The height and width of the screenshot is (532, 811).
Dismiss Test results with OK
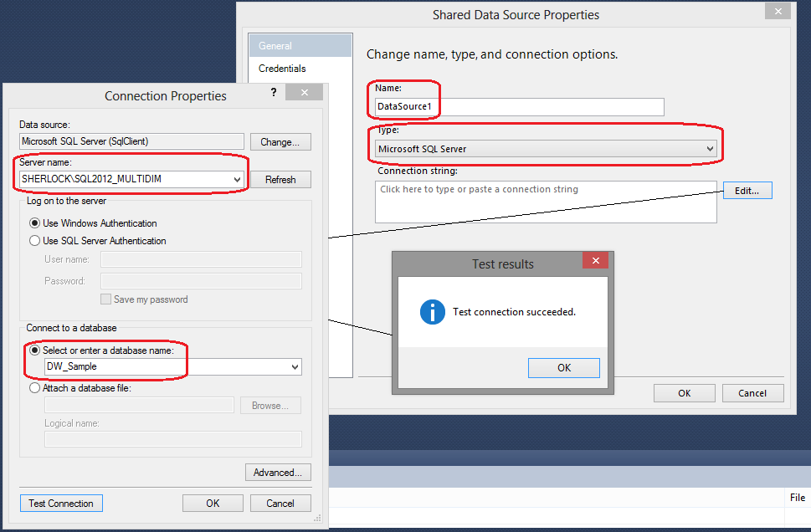564,367
